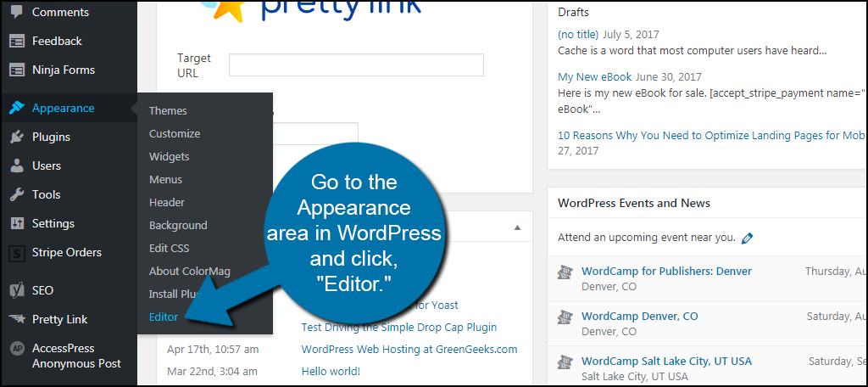Click the WordCamp Salt Lake City event icon
Viewport: 868px width, 387px height.
(565, 362)
